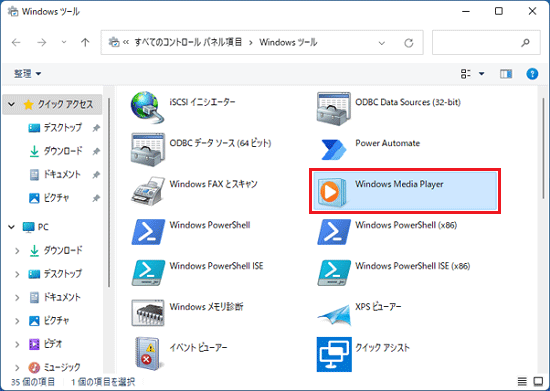Select Windows PowerShell (x86) icon
The width and height of the screenshot is (550, 391).
pos(334,232)
